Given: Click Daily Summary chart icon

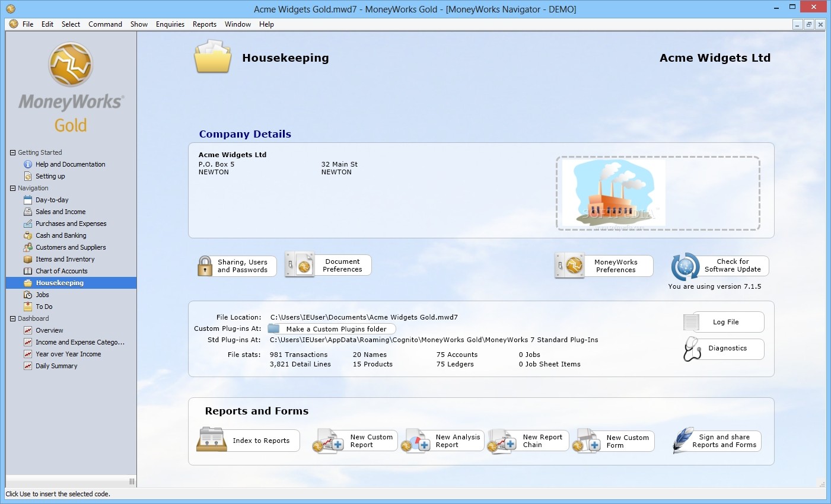Looking at the screenshot, I should pos(28,366).
